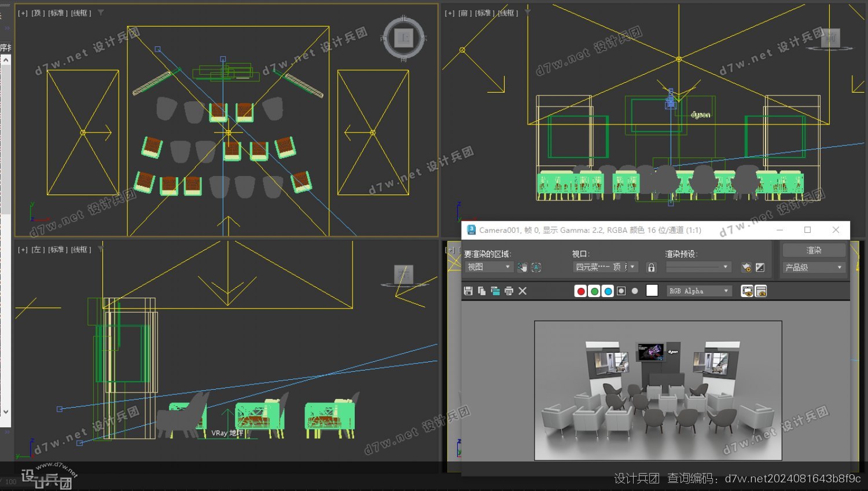Clear the rendered frame with X icon

coord(523,291)
